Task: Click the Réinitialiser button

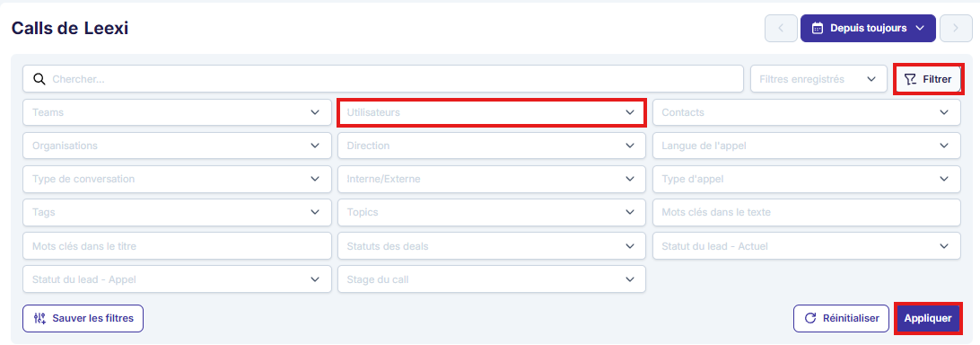Action: [841, 318]
